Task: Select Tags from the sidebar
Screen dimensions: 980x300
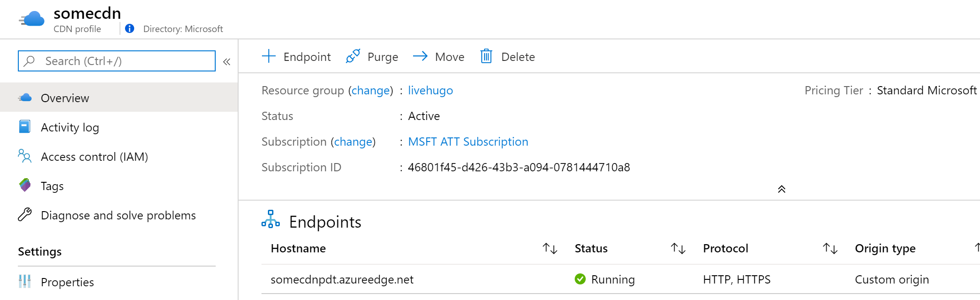Action: (52, 186)
